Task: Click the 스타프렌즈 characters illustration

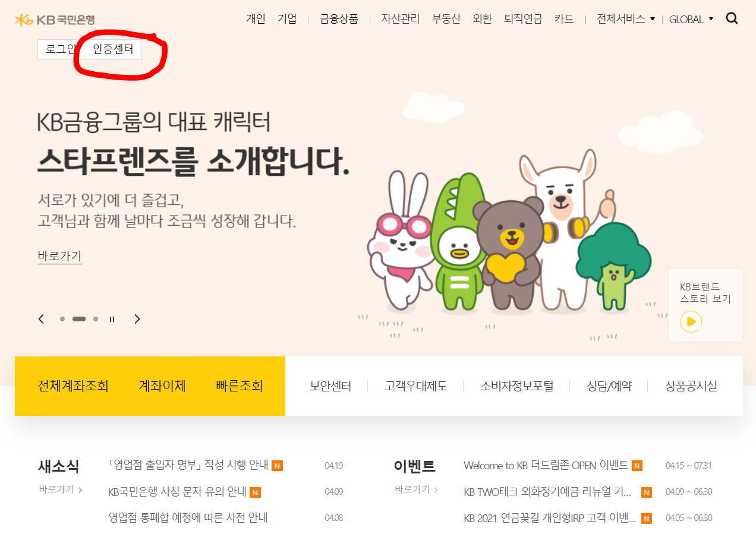Action: [x=509, y=232]
